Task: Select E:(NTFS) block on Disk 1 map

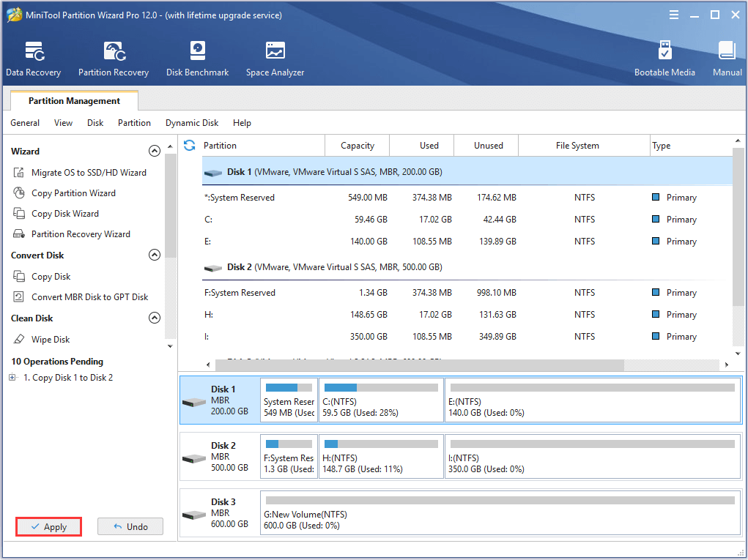Action: tap(593, 400)
